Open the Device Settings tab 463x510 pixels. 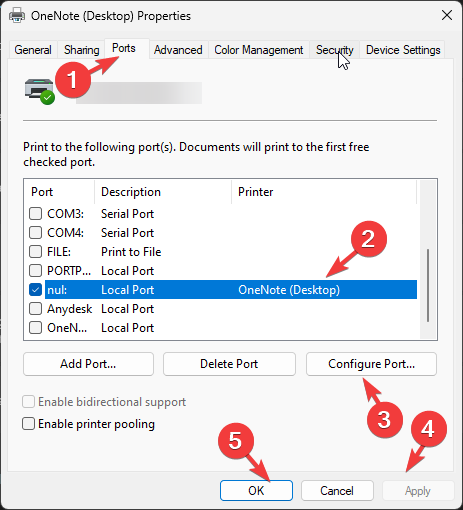[403, 50]
